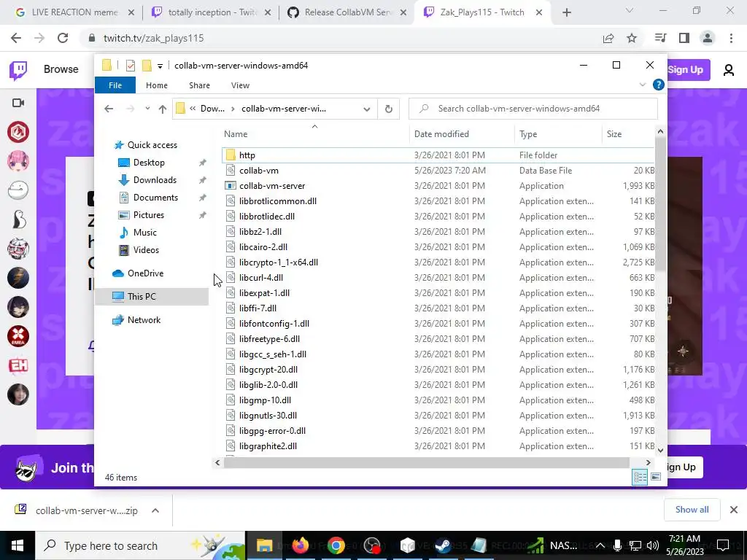
Task: Open the File ribbon tab
Action: (x=115, y=85)
